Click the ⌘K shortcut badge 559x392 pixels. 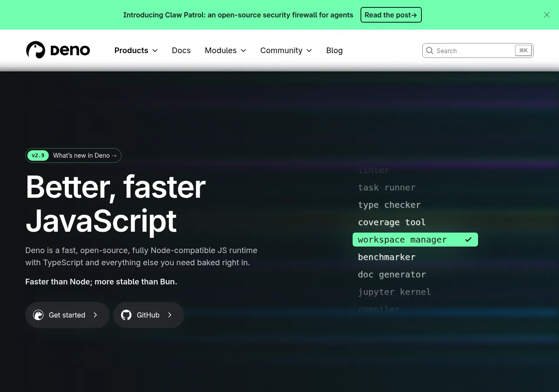pos(523,51)
